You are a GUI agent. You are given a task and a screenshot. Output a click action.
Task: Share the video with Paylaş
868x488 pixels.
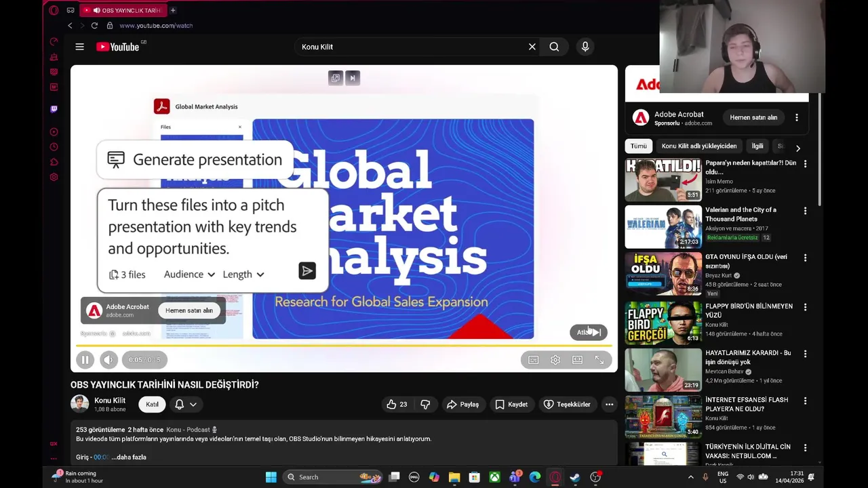[462, 405]
